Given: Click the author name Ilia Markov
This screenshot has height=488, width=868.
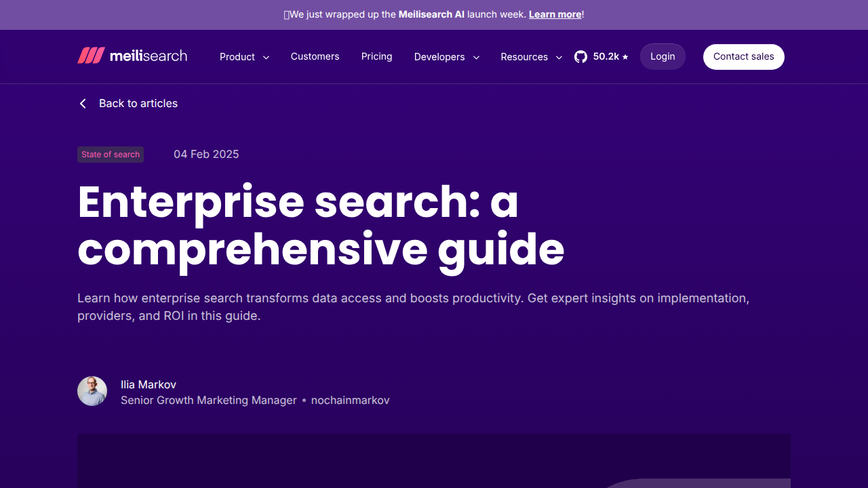Looking at the screenshot, I should (x=149, y=384).
